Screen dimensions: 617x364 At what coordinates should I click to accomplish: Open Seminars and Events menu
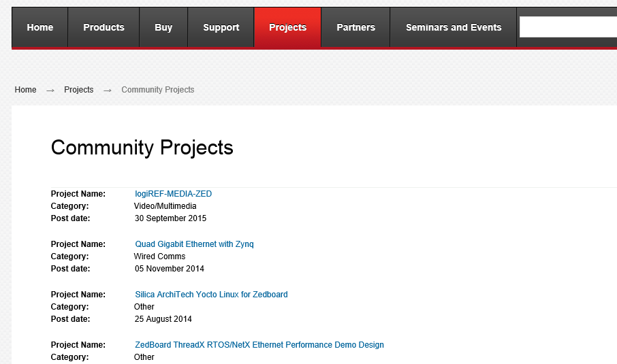coord(454,27)
